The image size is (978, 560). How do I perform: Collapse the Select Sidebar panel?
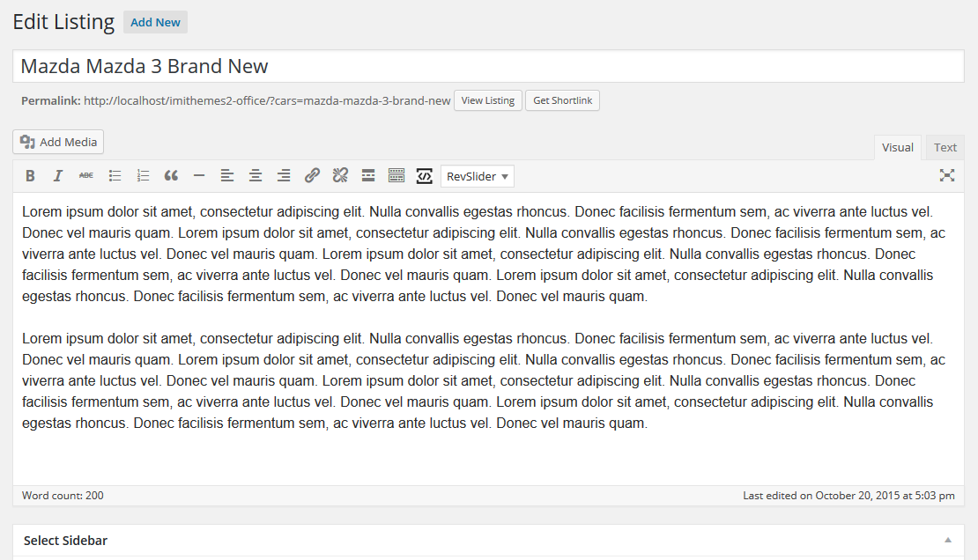coord(947,540)
